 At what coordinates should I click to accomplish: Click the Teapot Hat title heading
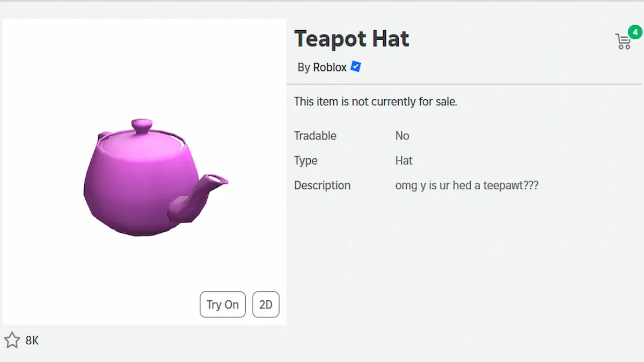tap(352, 39)
